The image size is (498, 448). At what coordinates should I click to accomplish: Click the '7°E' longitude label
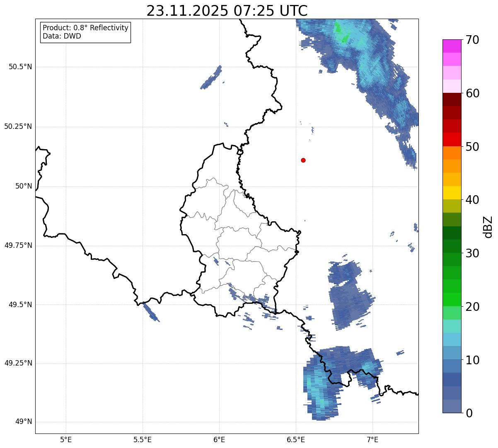click(x=372, y=439)
